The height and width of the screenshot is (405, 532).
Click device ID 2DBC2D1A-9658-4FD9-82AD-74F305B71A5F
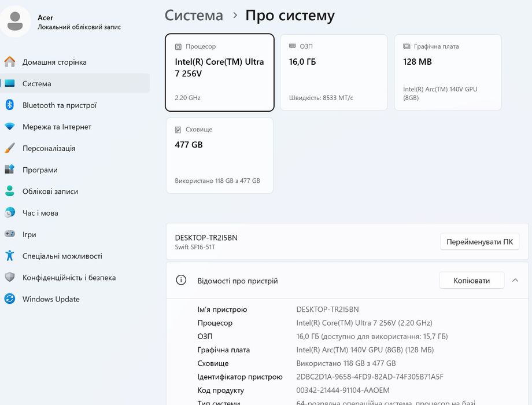click(x=370, y=377)
